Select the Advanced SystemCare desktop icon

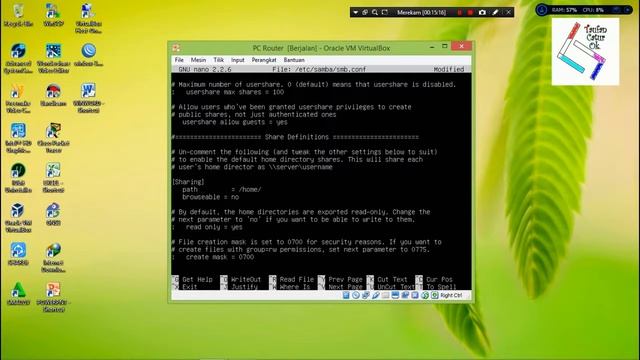(18, 58)
